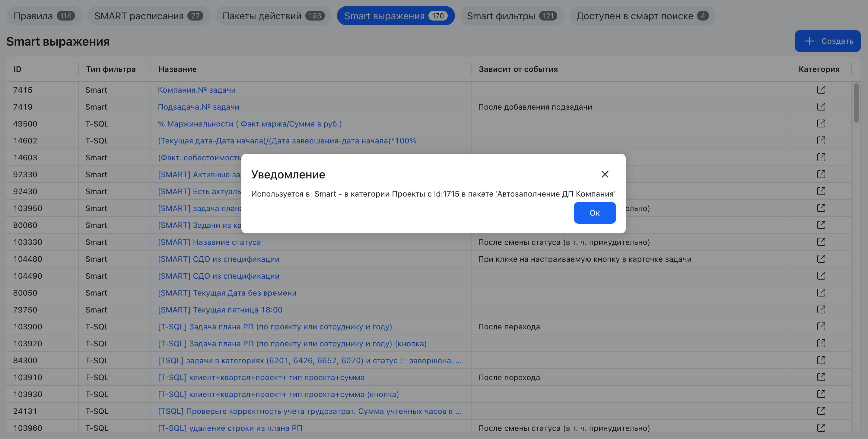Screen dimensions: 868x439
Task: Open link Подзадача.№ задачи
Action: tap(199, 107)
